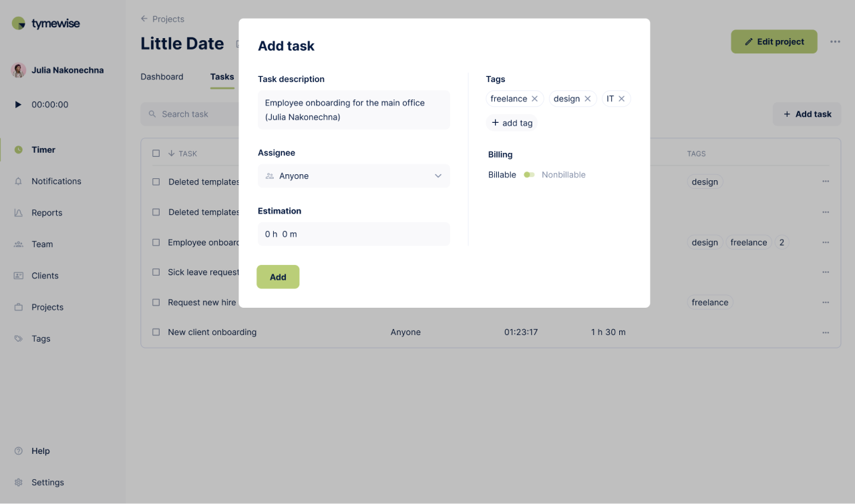Click the Projects briefcase icon
The image size is (855, 504).
19,307
